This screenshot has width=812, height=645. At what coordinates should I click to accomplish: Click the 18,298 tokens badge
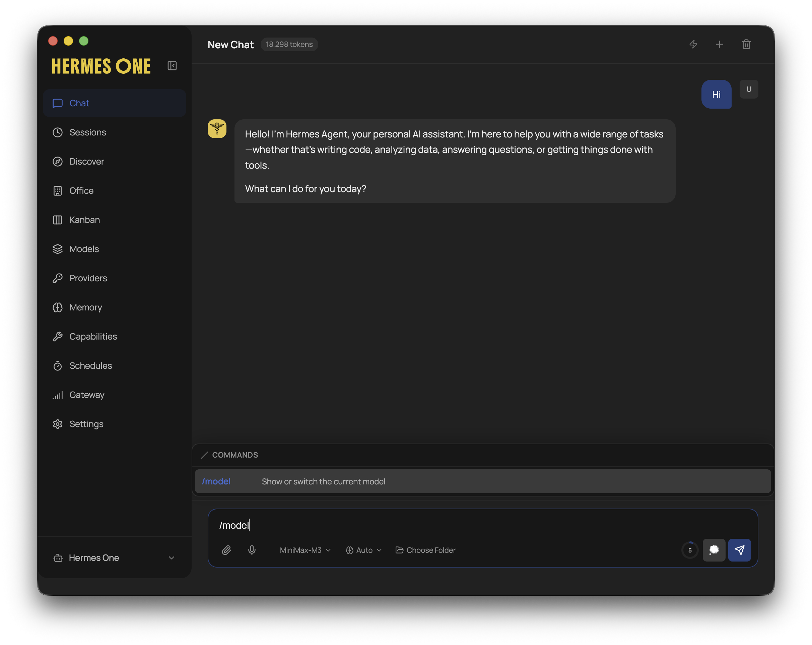point(289,45)
